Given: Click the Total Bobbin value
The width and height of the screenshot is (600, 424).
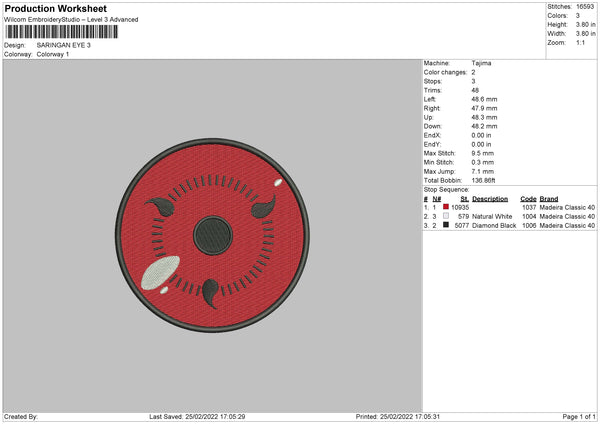Looking at the screenshot, I should (483, 180).
